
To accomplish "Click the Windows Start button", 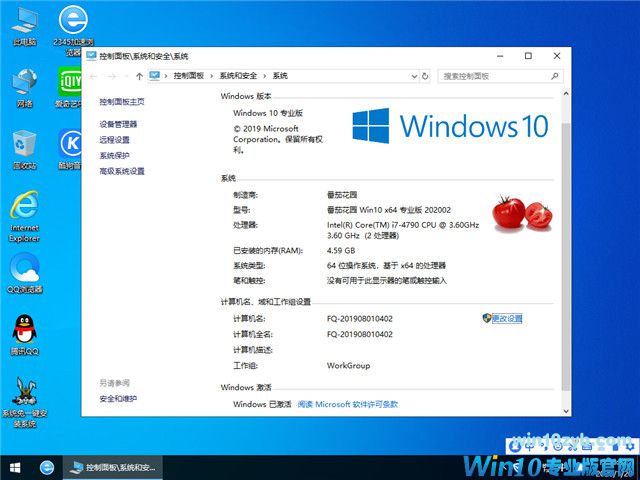I will (x=15, y=467).
